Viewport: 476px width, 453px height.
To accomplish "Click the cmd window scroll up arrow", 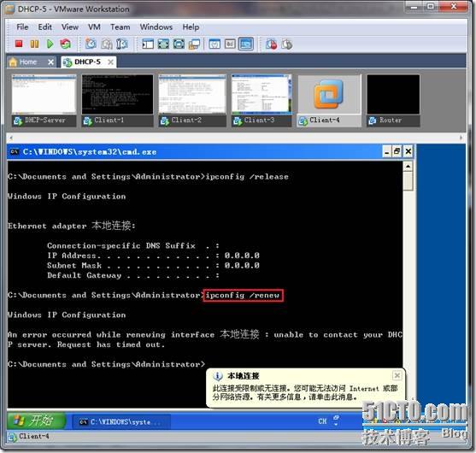I will 408,167.
